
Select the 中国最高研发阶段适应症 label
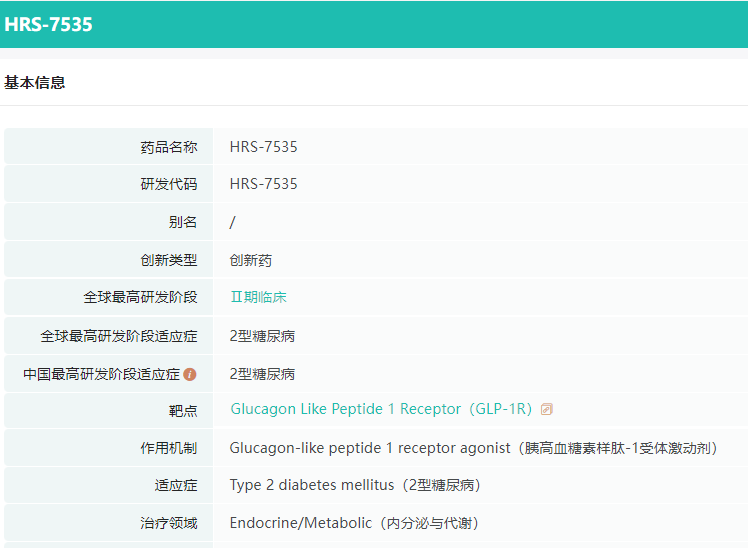[x=102, y=374]
